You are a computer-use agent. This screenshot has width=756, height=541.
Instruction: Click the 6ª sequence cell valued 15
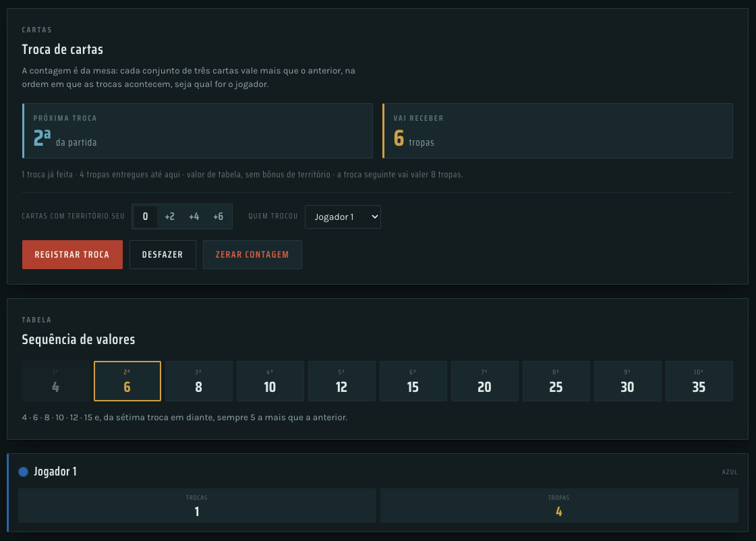[x=413, y=381]
